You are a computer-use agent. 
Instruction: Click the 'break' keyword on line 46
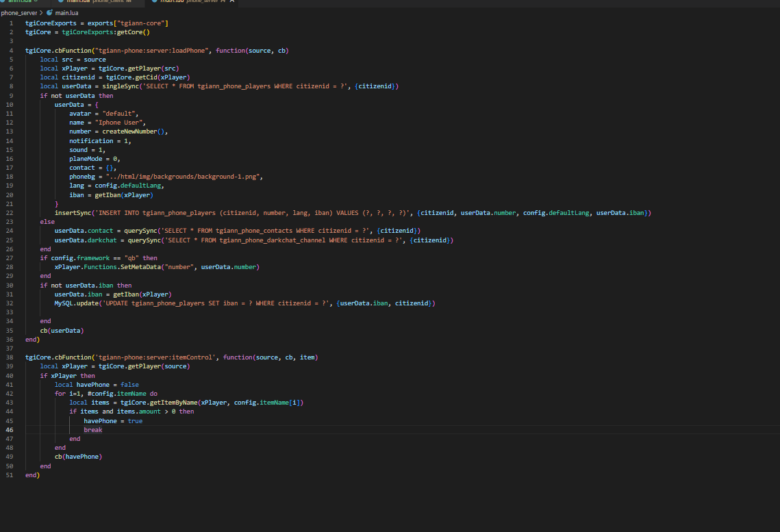(x=93, y=431)
